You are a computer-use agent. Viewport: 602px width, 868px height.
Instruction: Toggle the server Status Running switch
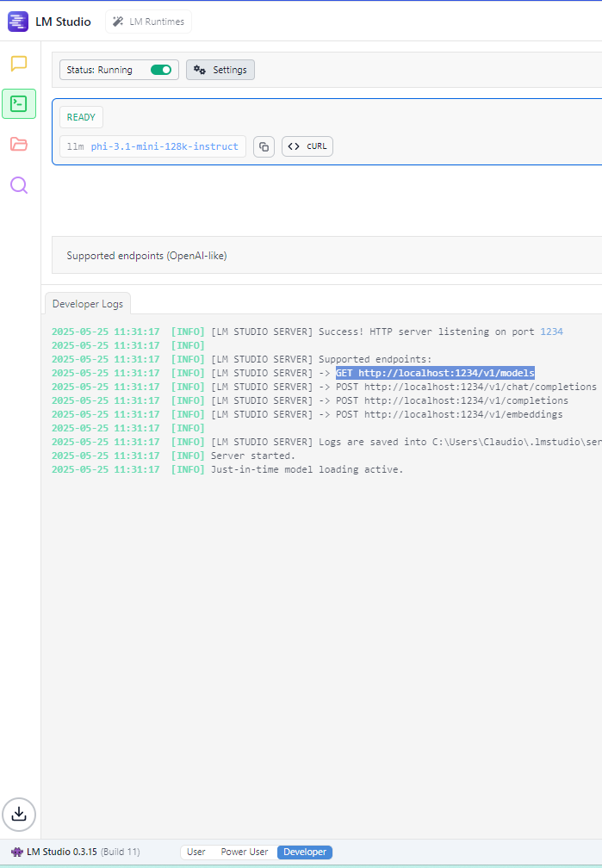pos(161,70)
